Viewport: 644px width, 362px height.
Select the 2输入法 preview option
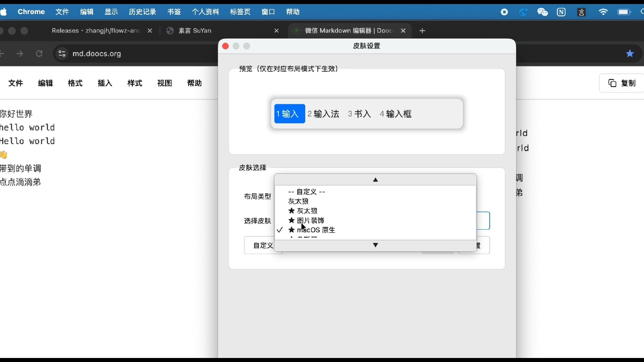(x=323, y=114)
